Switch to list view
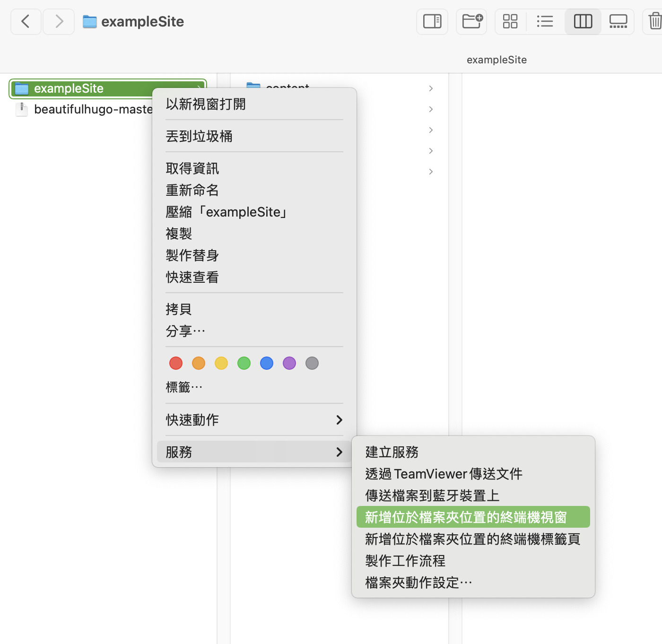The image size is (662, 644). click(545, 21)
